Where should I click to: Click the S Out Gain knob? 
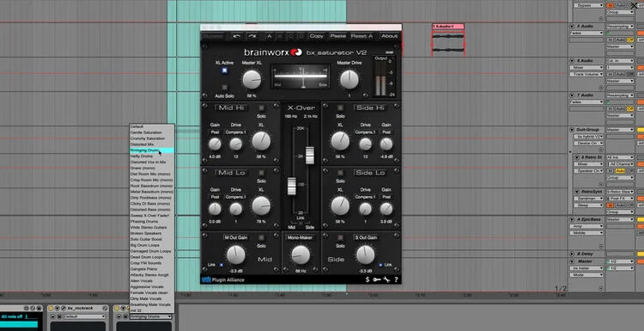pyautogui.click(x=365, y=255)
